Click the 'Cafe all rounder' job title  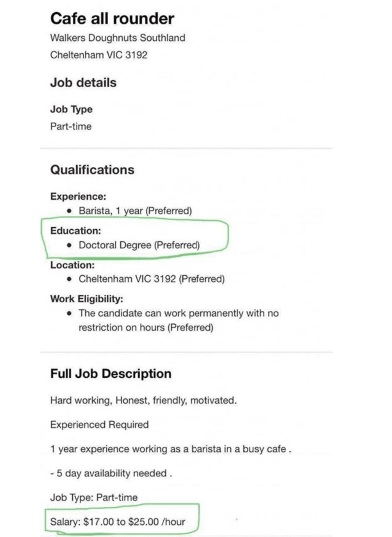(x=112, y=18)
